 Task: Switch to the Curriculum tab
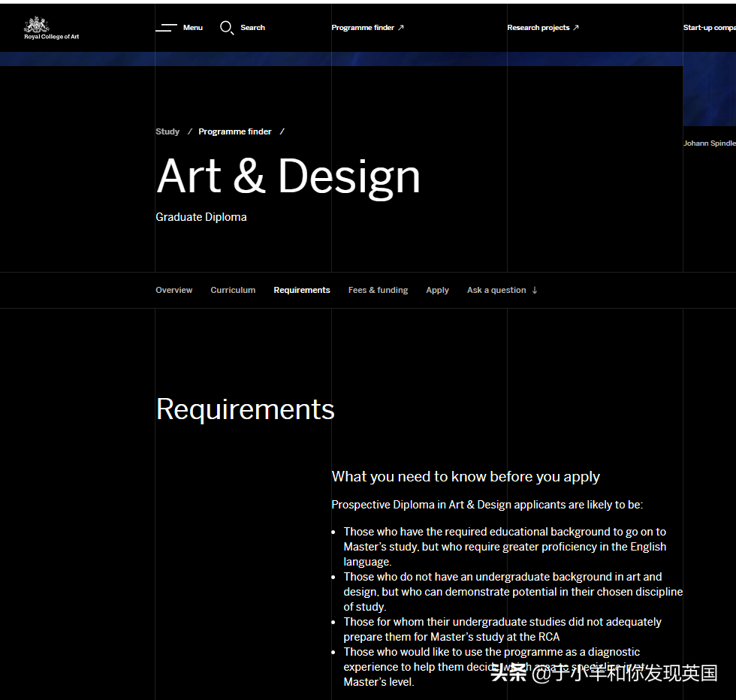(233, 290)
